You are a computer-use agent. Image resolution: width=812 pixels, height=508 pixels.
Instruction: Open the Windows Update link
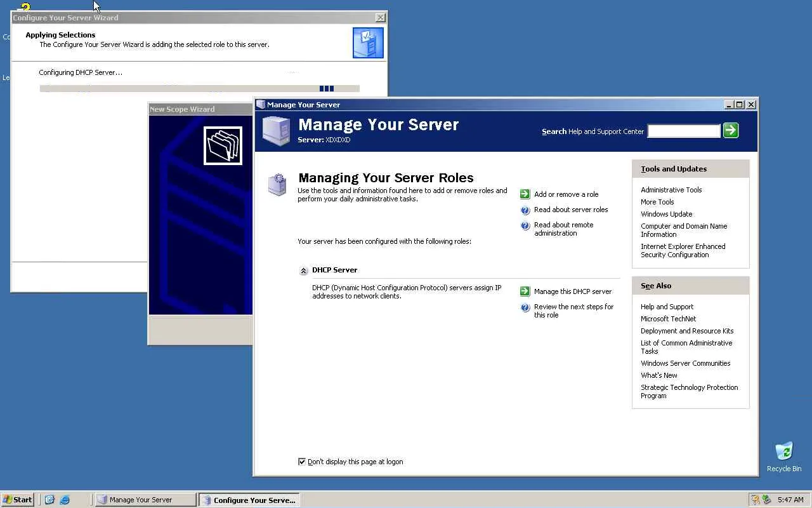(667, 214)
